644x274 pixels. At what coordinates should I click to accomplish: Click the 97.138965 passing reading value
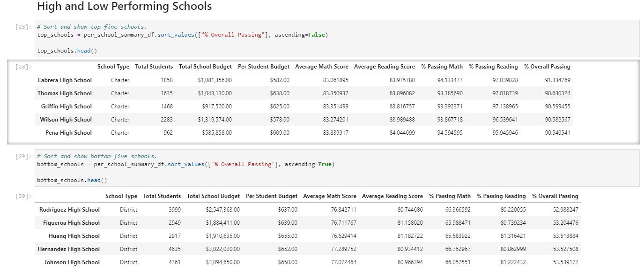coord(505,107)
